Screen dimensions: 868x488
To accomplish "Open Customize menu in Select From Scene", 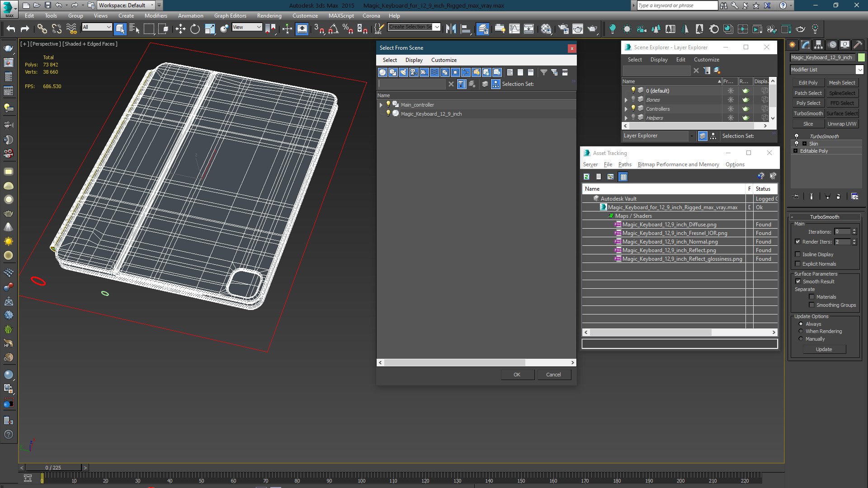I will [x=443, y=60].
